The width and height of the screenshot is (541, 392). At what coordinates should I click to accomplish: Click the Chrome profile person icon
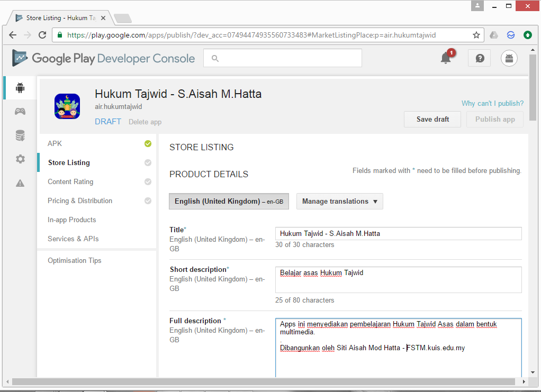pos(477,5)
